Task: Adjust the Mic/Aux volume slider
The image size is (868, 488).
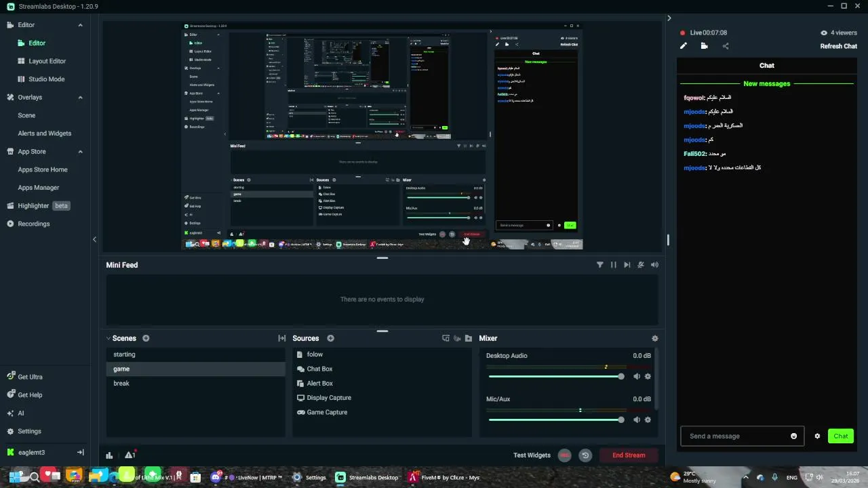Action: (x=556, y=420)
